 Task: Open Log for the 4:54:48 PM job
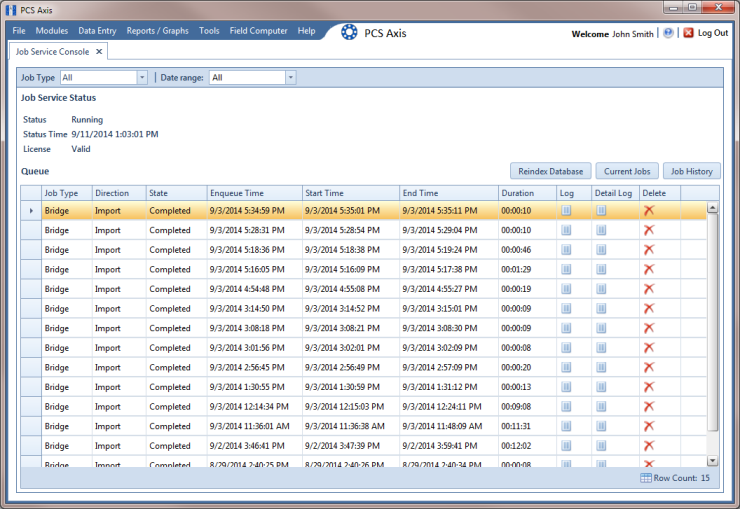pos(566,289)
